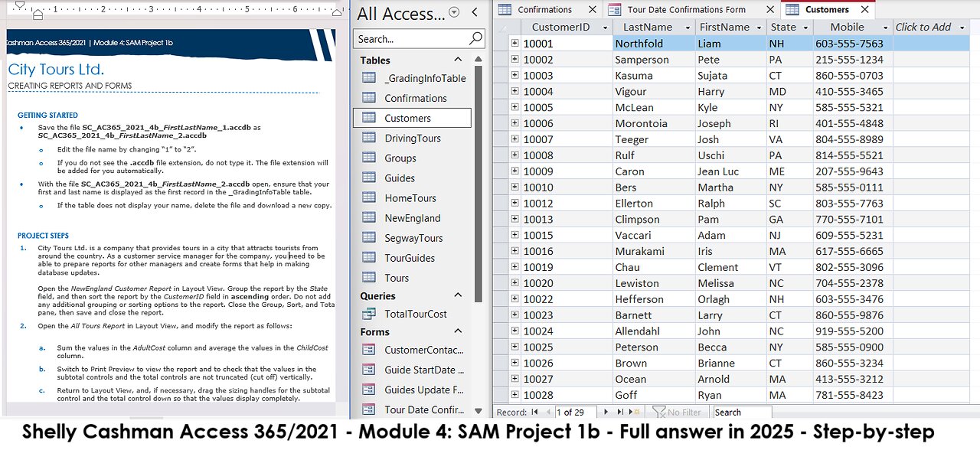Expand subdatasheet for customer 10028
This screenshot has height=450, width=980.
click(515, 395)
